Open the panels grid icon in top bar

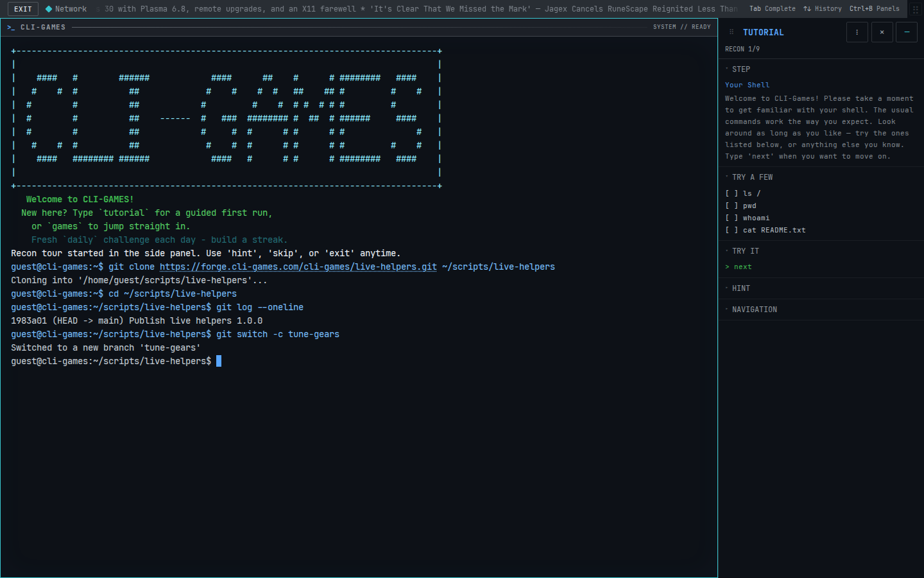916,9
